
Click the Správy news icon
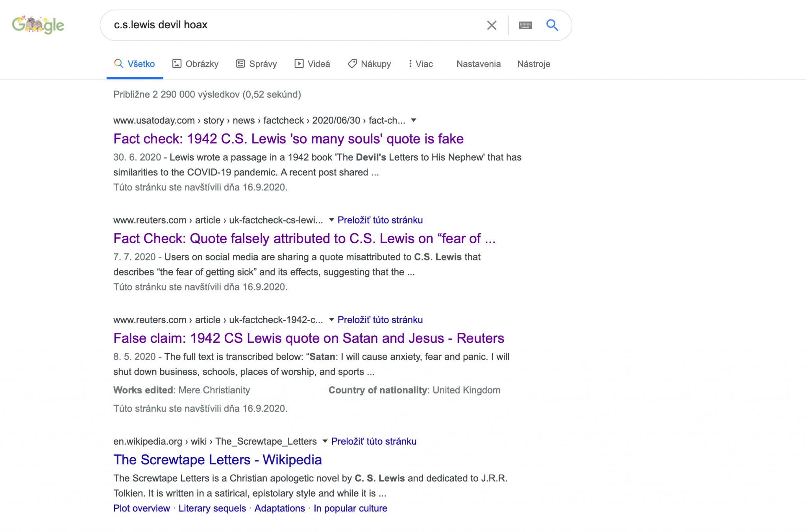(240, 64)
